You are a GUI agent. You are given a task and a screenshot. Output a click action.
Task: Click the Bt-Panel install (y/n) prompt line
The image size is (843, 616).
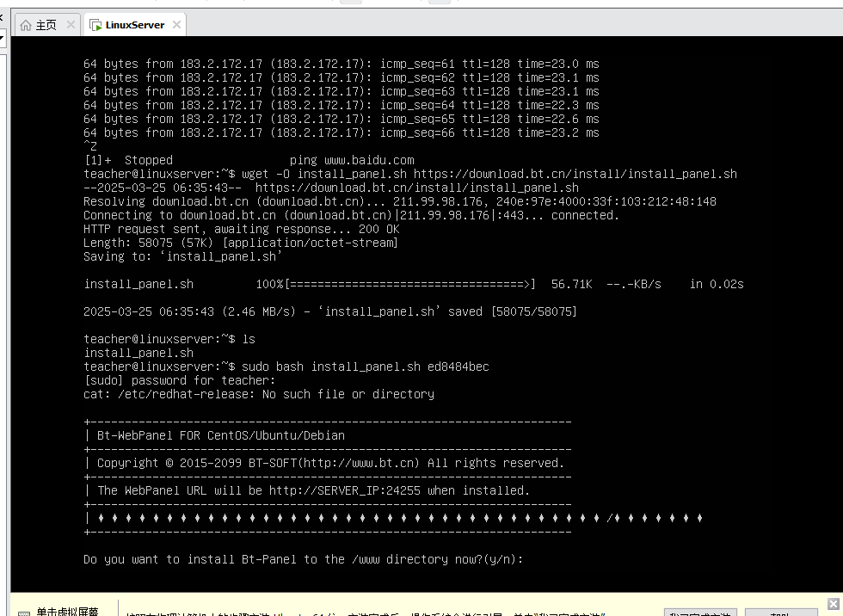303,559
